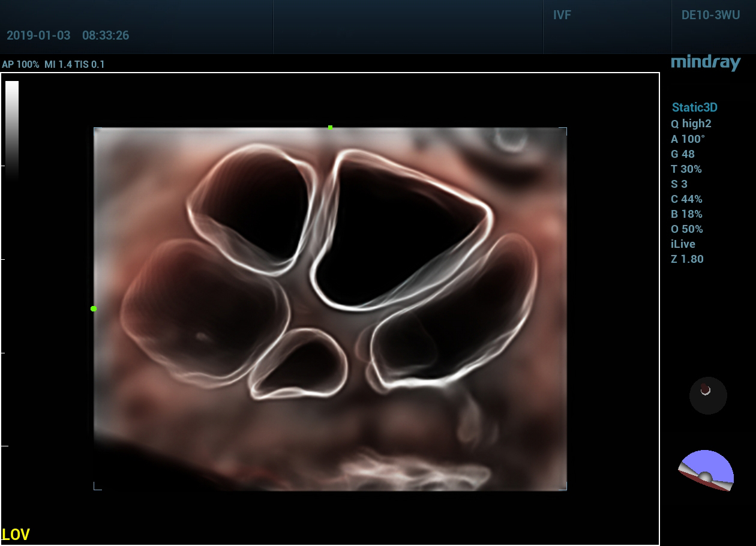Click the mindray logo

pos(706,62)
